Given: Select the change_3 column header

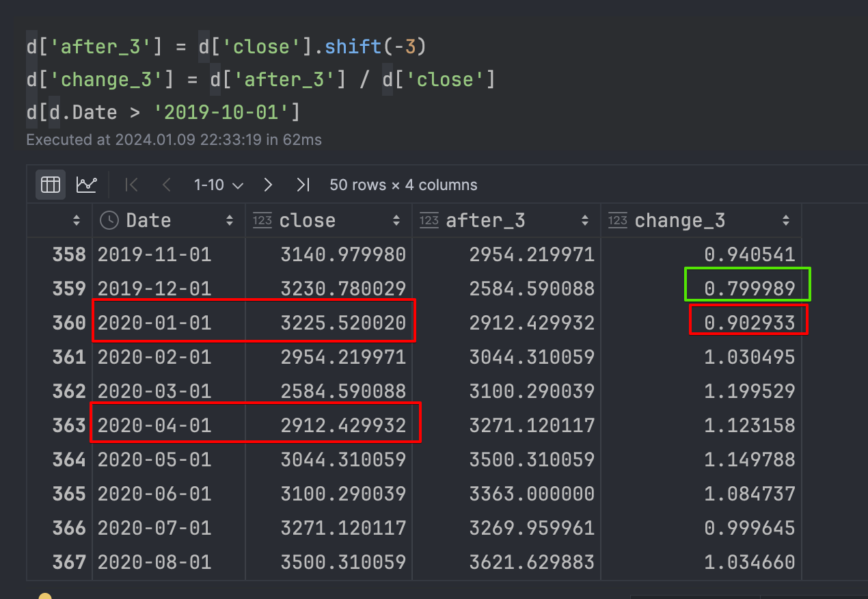Looking at the screenshot, I should 701,220.
